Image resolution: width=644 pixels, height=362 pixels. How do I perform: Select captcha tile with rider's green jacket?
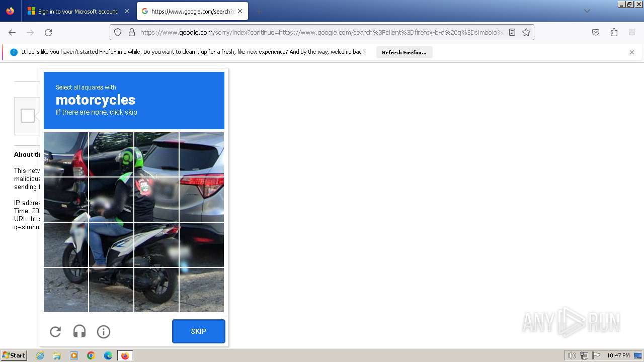(x=111, y=200)
